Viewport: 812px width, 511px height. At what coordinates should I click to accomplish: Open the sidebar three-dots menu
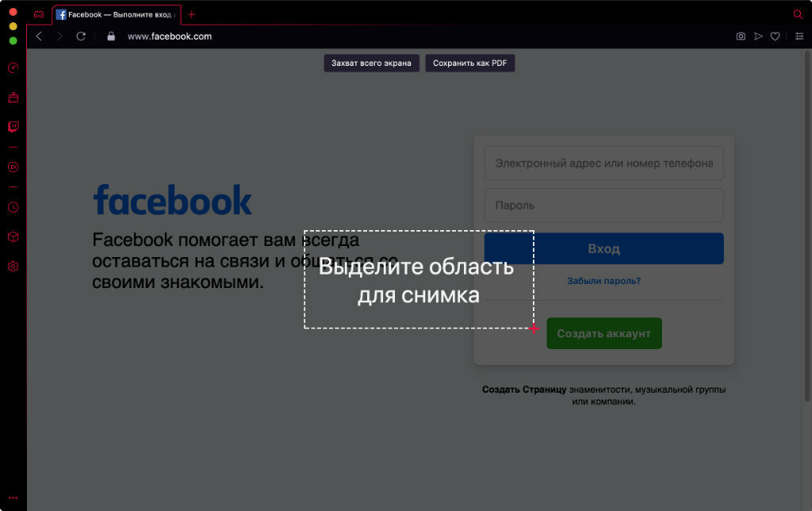tap(13, 498)
